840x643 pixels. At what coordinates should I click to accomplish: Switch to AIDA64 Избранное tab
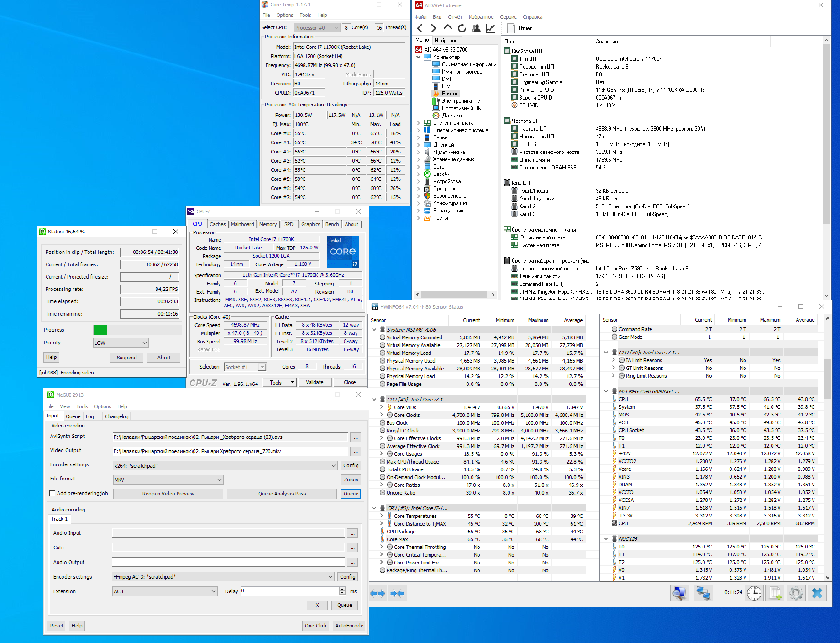tap(447, 41)
